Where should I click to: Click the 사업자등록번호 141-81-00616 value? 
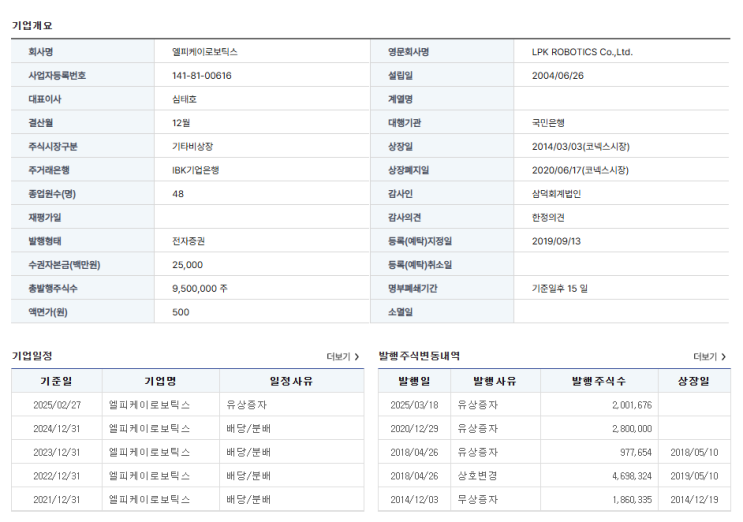pyautogui.click(x=202, y=76)
